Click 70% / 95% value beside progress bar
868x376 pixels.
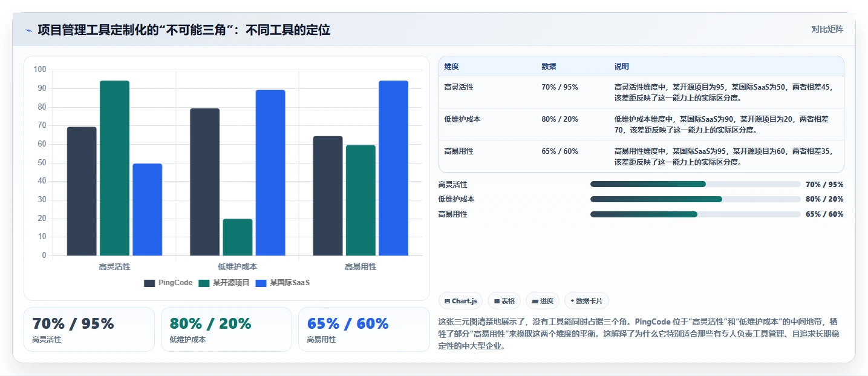point(824,185)
